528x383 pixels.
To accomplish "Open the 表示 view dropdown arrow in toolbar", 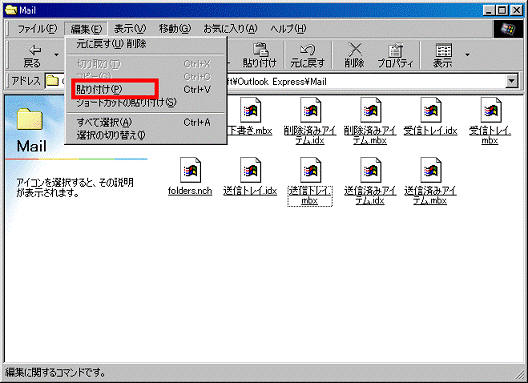I will [467, 55].
